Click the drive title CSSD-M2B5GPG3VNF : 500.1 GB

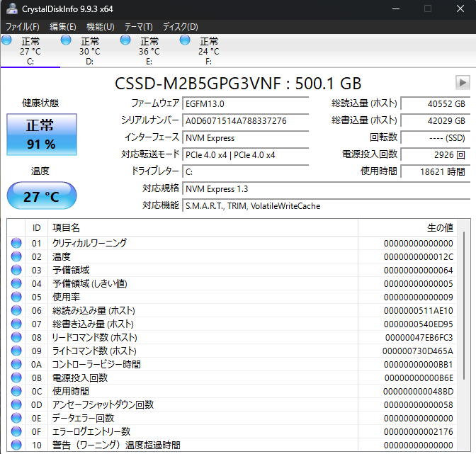pyautogui.click(x=238, y=83)
